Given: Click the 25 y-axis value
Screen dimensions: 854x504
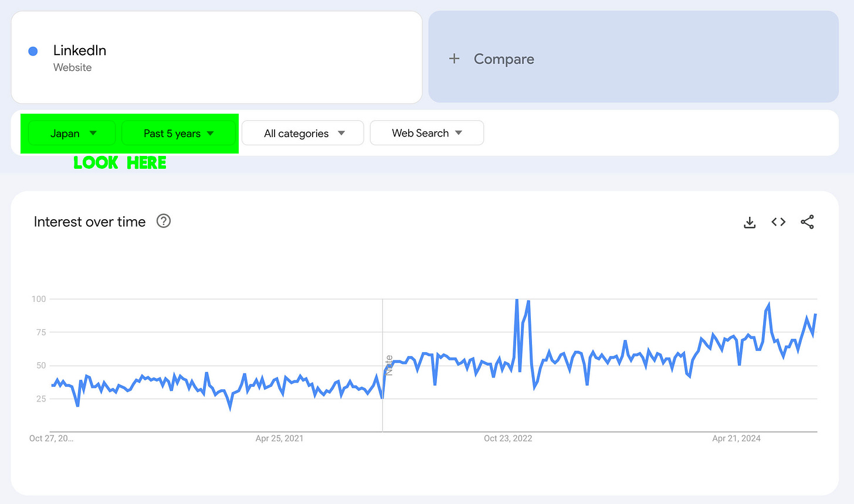Looking at the screenshot, I should pyautogui.click(x=41, y=399).
